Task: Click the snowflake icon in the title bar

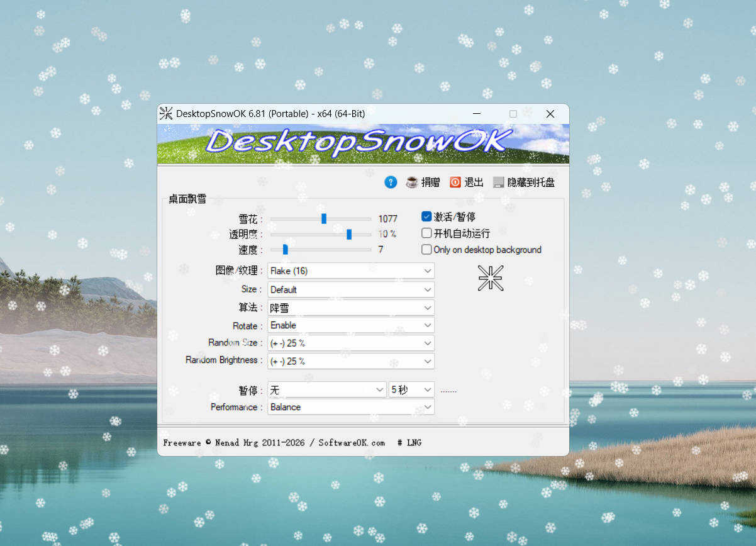Action: click(x=165, y=114)
